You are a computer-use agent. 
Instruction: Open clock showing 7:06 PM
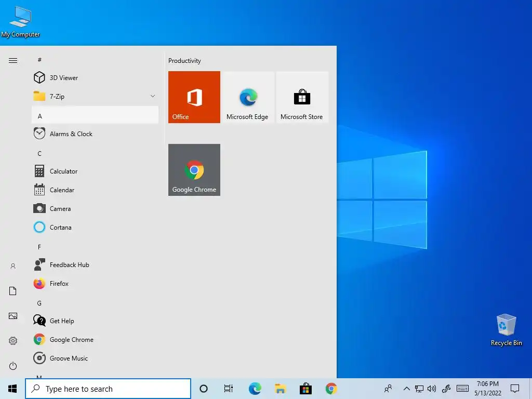(x=488, y=389)
